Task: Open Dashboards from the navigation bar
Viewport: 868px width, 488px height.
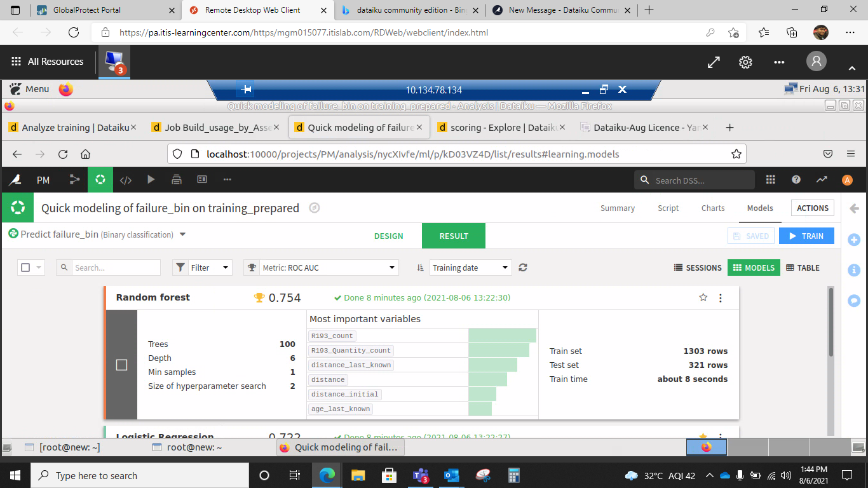Action: [201, 180]
